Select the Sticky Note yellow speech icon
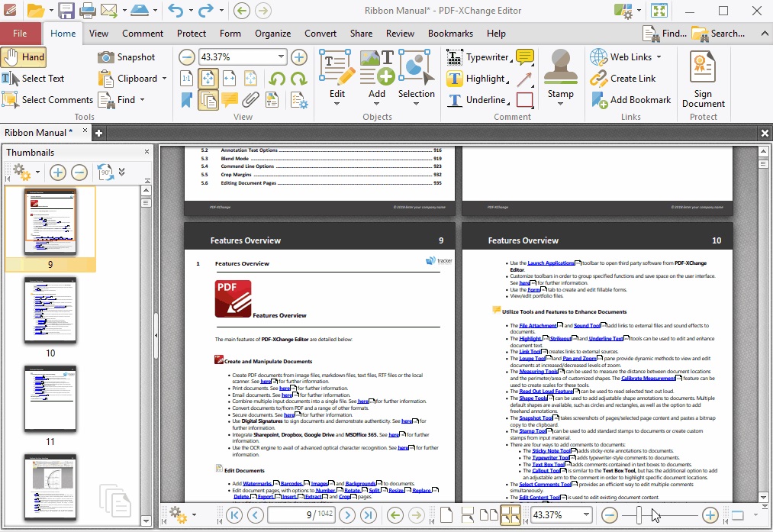Viewport: 773px width, 532px height. [x=524, y=57]
